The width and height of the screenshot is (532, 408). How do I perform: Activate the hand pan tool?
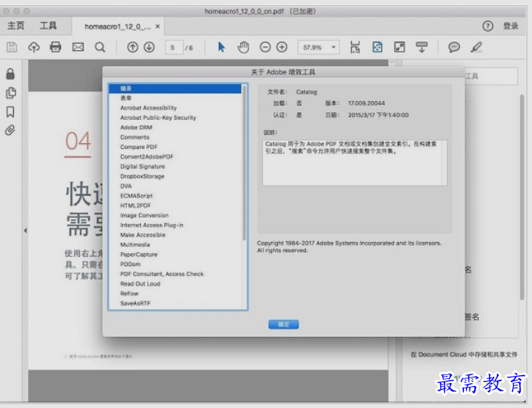[x=243, y=47]
